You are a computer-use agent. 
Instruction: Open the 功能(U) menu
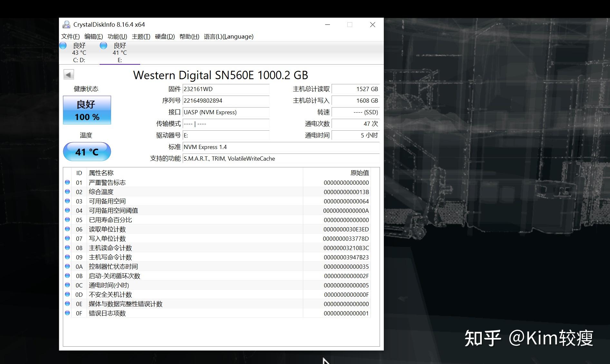point(117,36)
